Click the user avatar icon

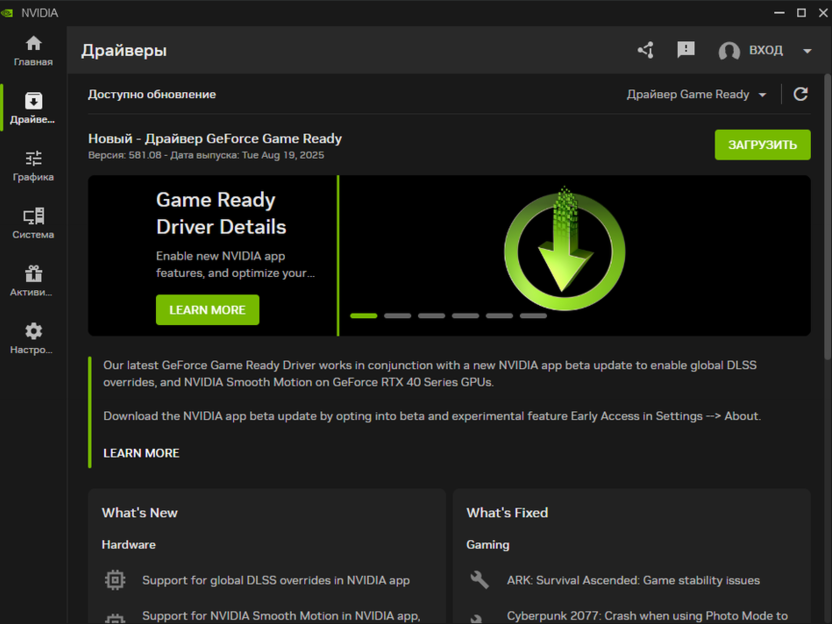point(729,51)
